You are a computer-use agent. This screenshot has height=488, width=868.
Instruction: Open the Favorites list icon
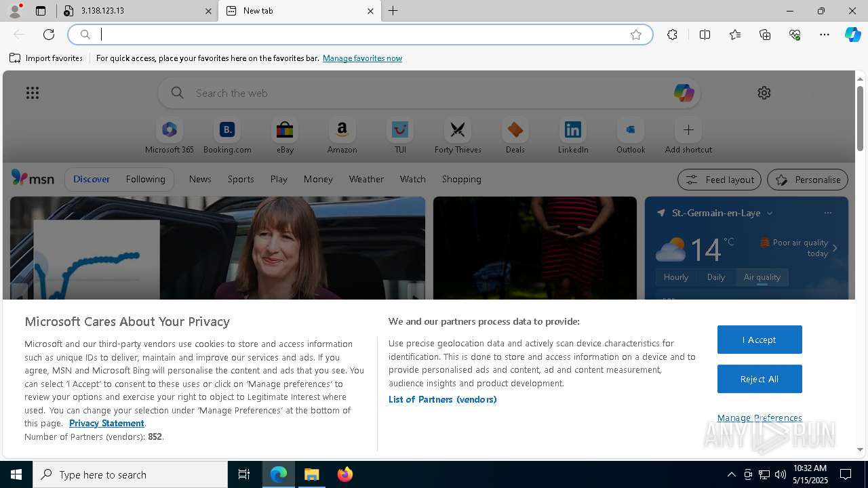point(735,35)
